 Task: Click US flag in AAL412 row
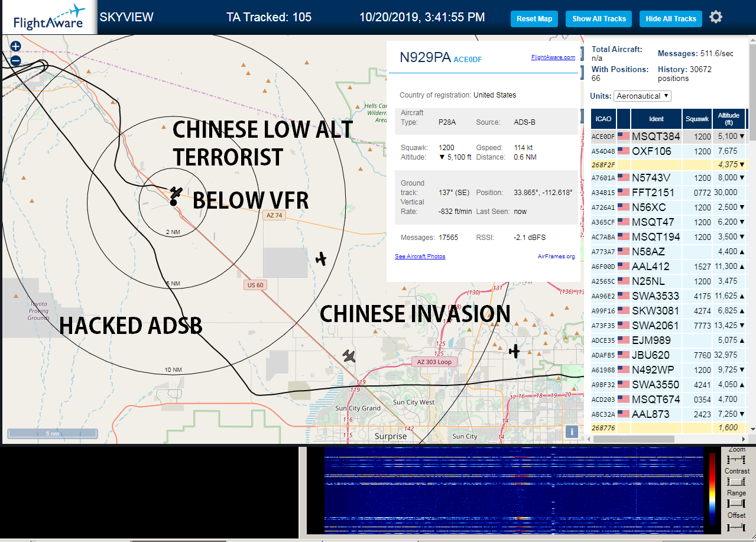[624, 267]
